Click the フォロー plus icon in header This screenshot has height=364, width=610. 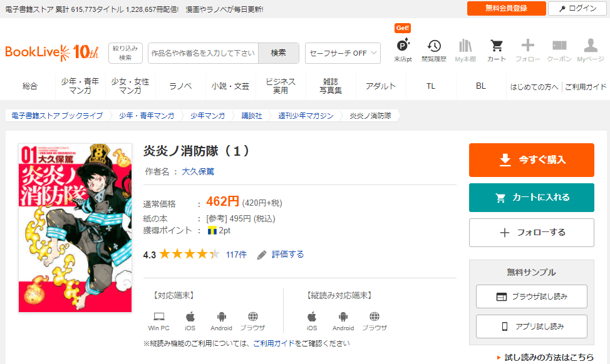point(527,46)
